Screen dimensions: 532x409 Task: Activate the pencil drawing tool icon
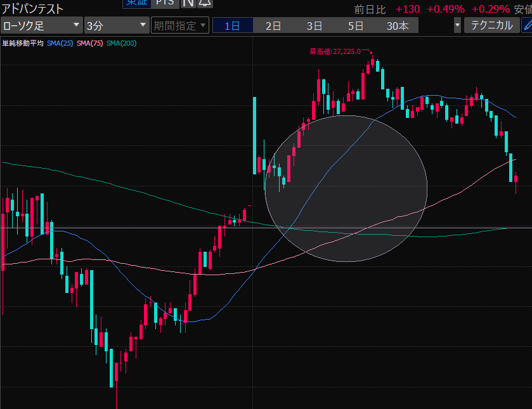point(526,26)
